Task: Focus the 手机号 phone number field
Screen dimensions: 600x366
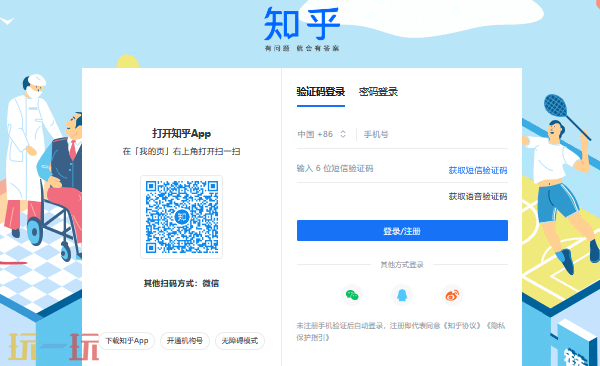Action: 435,134
